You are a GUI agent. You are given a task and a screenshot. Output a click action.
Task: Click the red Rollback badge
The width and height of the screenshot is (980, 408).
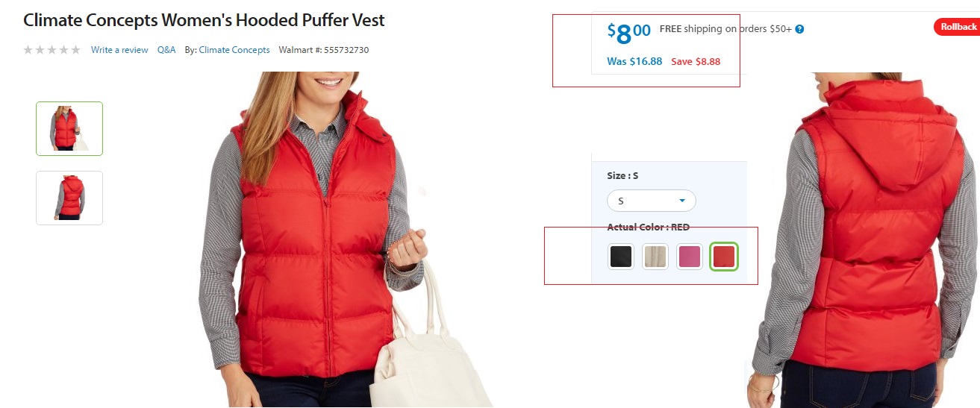coord(958,27)
